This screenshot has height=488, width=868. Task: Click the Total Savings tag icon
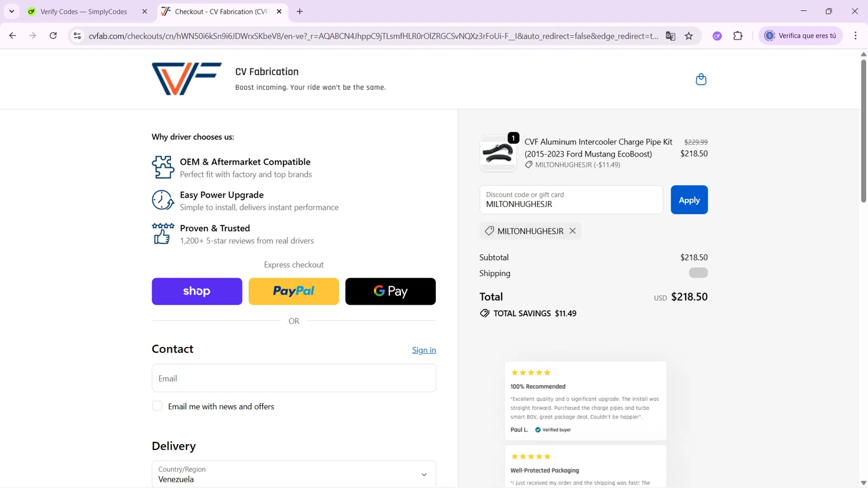pos(484,313)
